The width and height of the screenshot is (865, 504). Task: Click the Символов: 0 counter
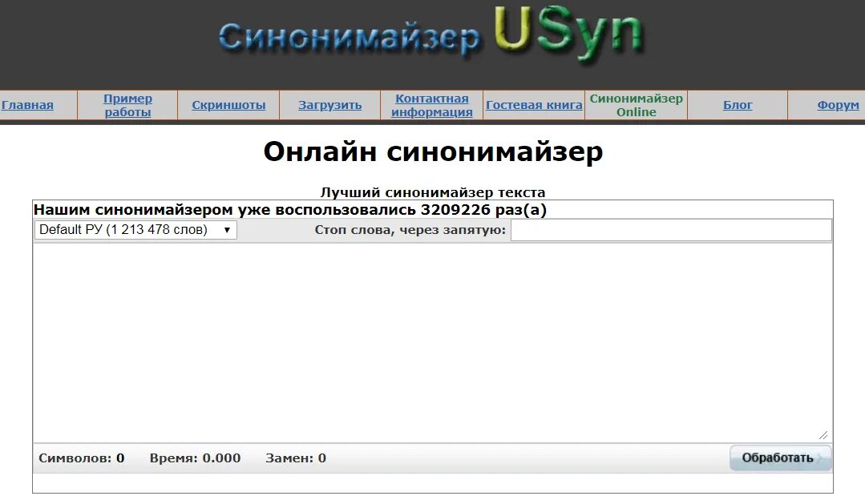82,458
